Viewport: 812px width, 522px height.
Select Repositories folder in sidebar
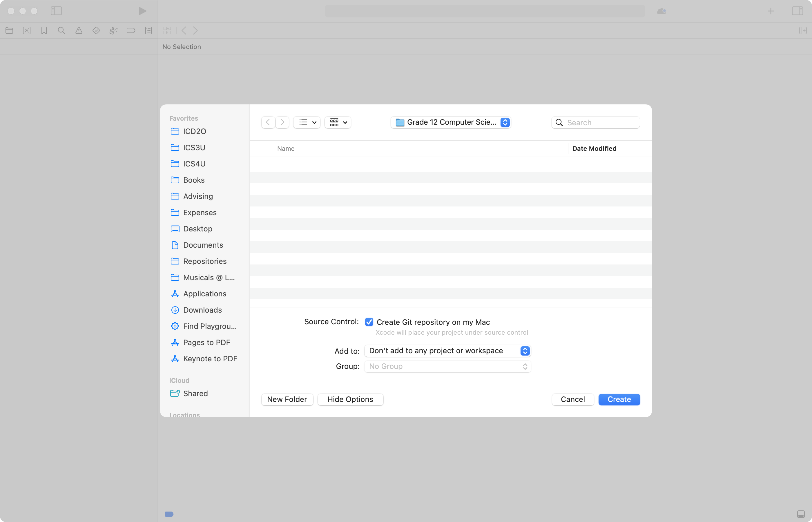[x=205, y=261]
